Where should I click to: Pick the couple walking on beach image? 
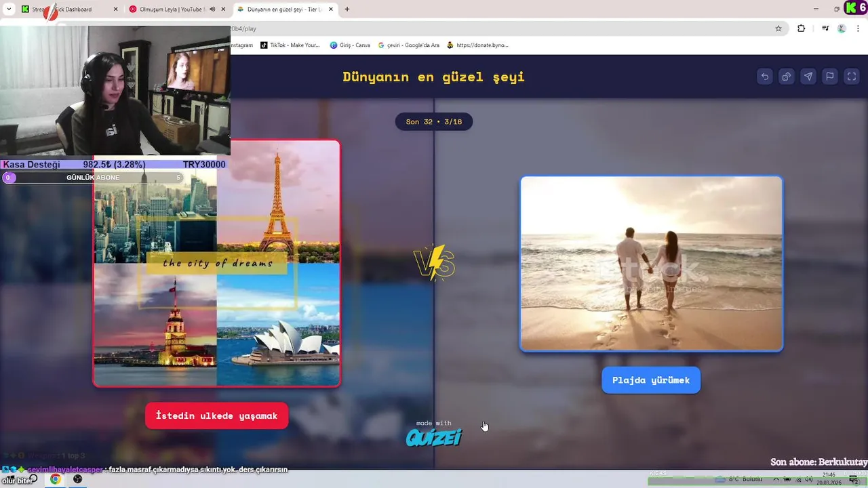652,264
